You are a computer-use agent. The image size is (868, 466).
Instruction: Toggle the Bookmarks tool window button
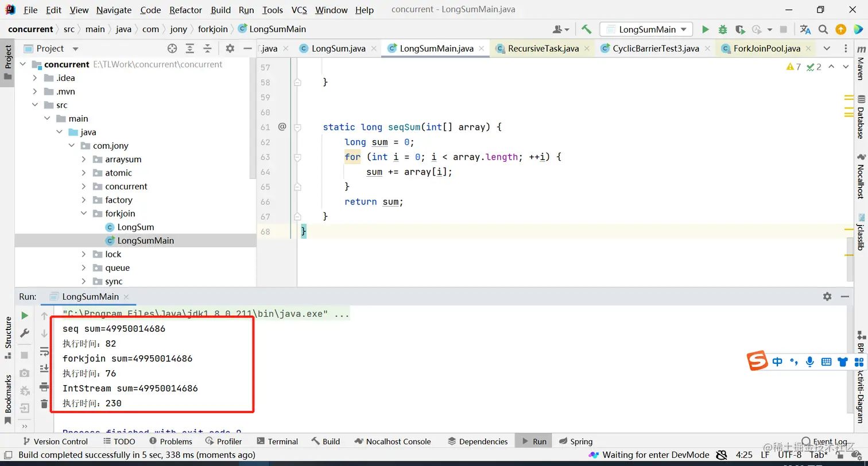click(7, 399)
